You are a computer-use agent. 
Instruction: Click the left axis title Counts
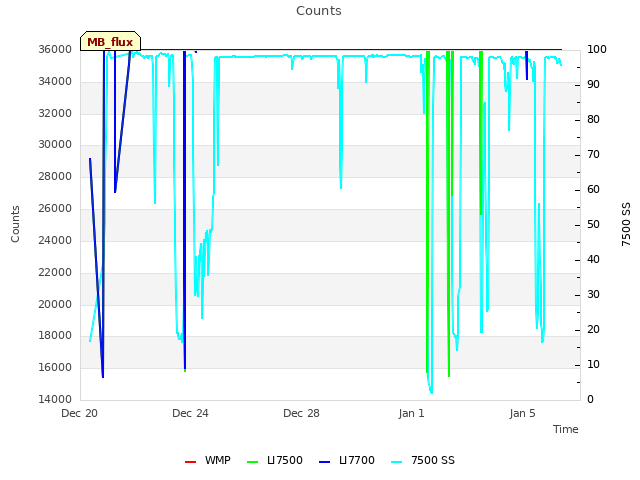(x=15, y=224)
